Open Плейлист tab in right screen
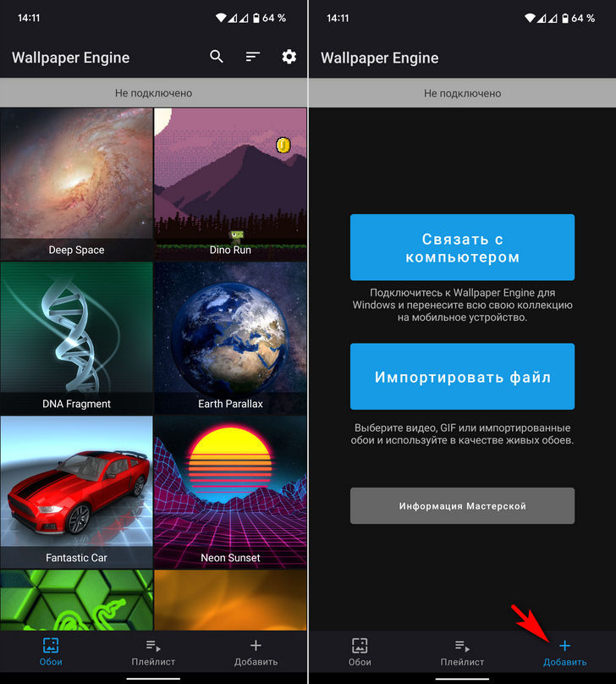616x684 pixels. (462, 652)
